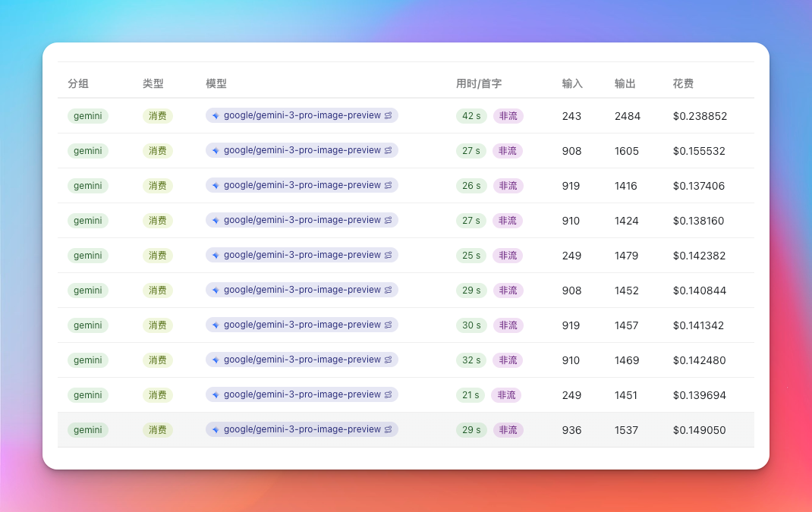
Task: Click the gemini group tag in the $0.137406 row
Action: [87, 186]
